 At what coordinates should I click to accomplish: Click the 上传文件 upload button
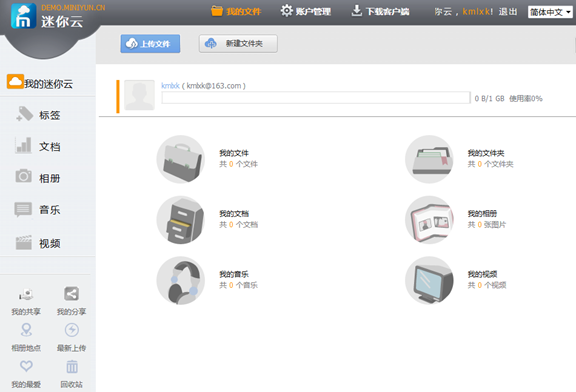coord(150,44)
